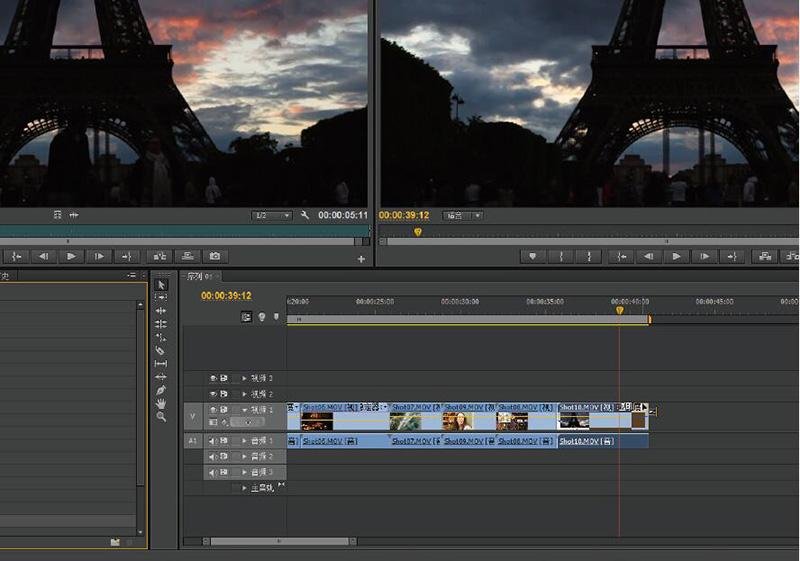The height and width of the screenshot is (561, 800).
Task: Click the Export Frame camera icon
Action: pyautogui.click(x=214, y=256)
